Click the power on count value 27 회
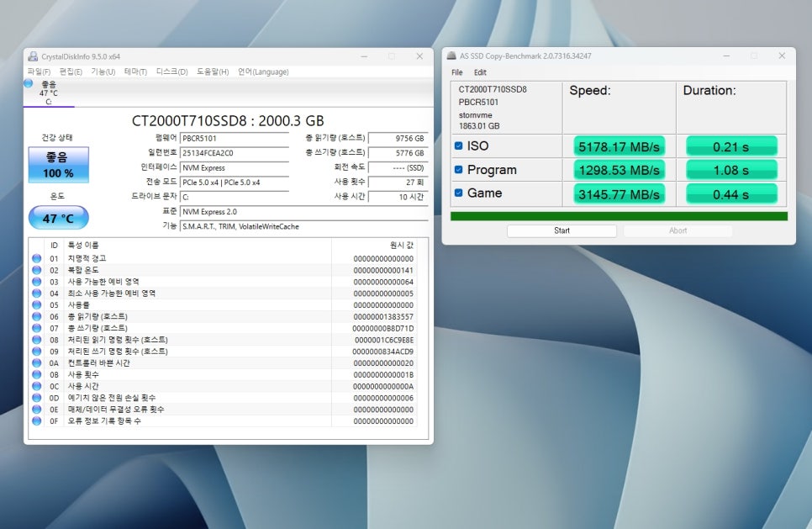 [398, 183]
